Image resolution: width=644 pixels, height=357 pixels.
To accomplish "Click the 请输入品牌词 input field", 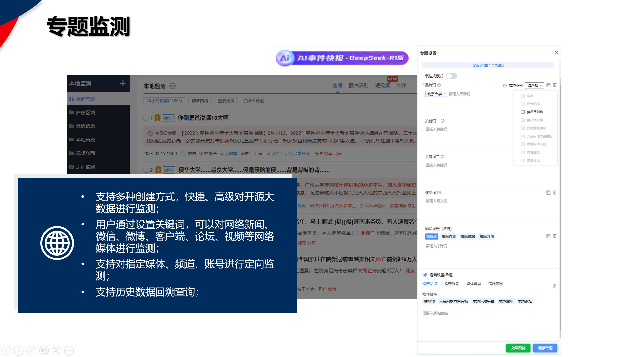I will pyautogui.click(x=459, y=94).
